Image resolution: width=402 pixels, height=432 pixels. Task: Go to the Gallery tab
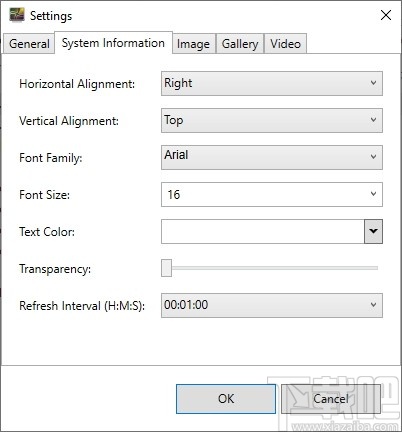(240, 44)
